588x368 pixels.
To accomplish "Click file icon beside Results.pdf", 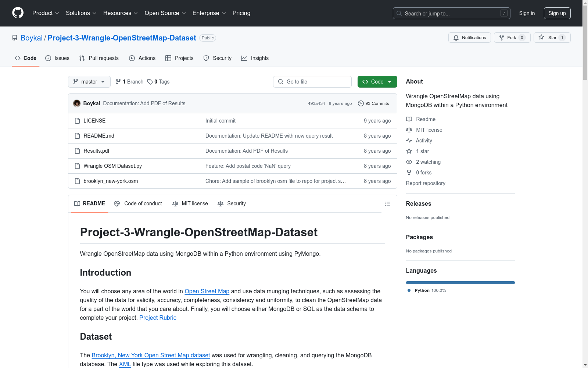I will point(77,151).
